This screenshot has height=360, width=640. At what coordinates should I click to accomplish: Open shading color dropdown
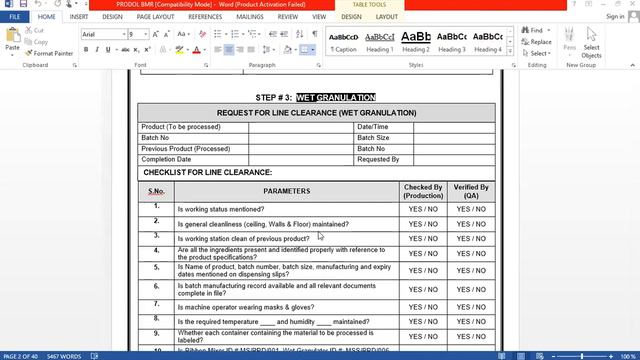click(296, 50)
